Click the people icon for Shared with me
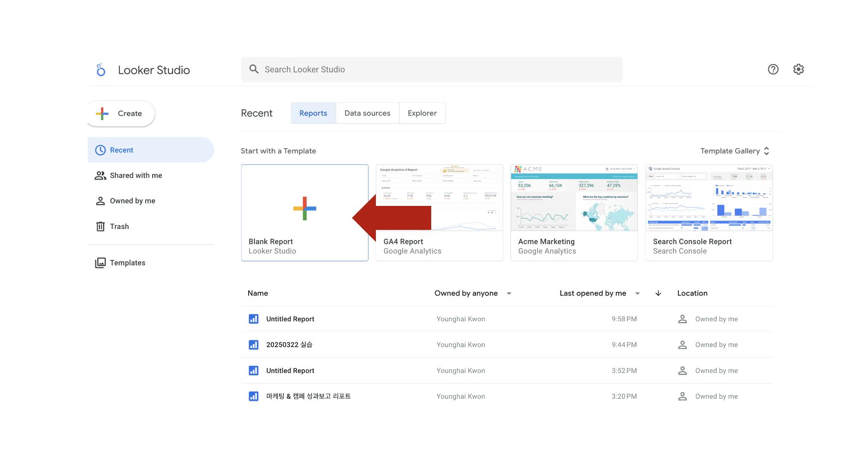Screen dimensions: 868x470 [x=100, y=175]
